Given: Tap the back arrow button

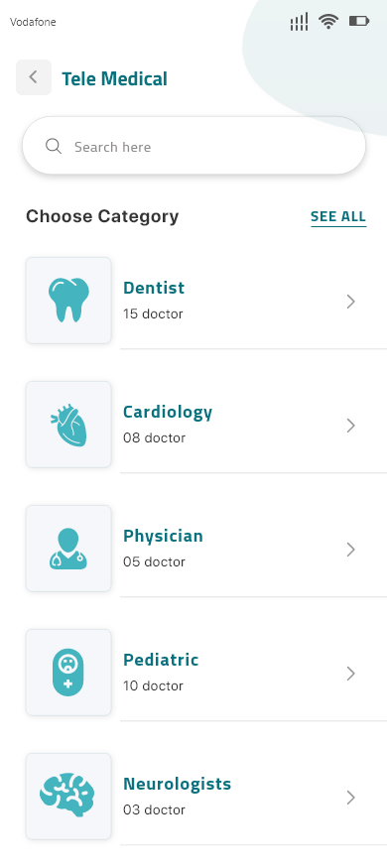Looking at the screenshot, I should coord(34,77).
